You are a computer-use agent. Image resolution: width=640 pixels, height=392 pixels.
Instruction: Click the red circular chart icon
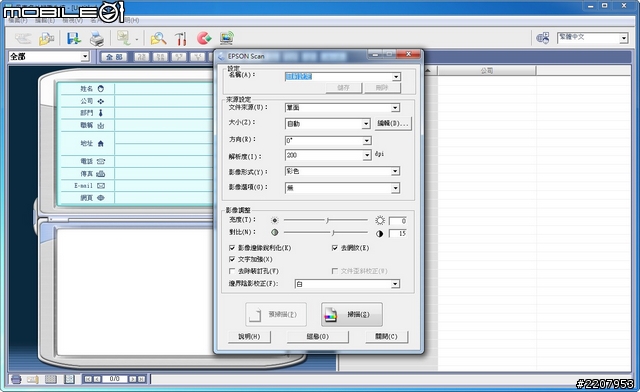pos(204,38)
